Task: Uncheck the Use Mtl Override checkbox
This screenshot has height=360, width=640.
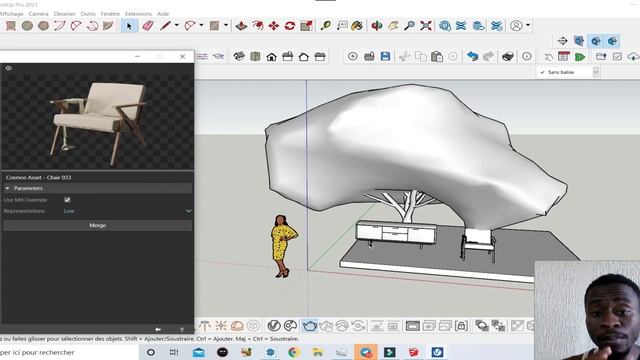Action: 67,200
